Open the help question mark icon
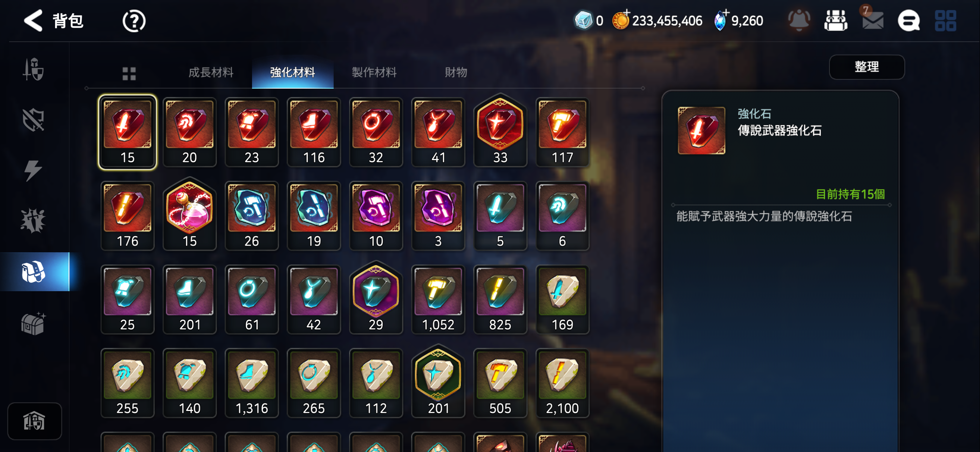Viewport: 980px width, 452px height. pyautogui.click(x=134, y=21)
